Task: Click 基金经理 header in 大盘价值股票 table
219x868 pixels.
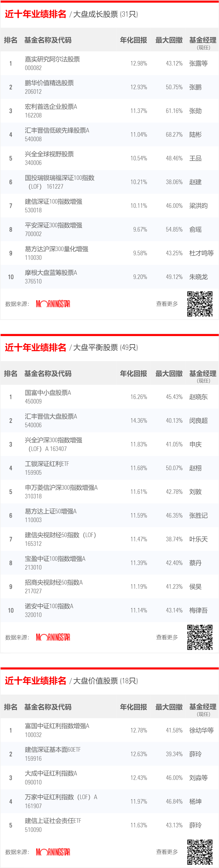Action: pyautogui.click(x=203, y=706)
